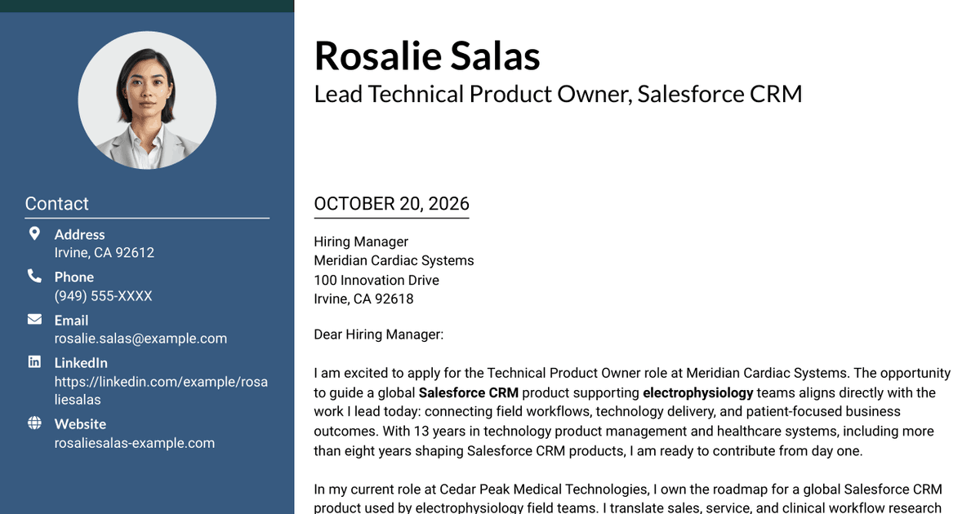Click the bold word 'electrophysiology'

click(698, 392)
